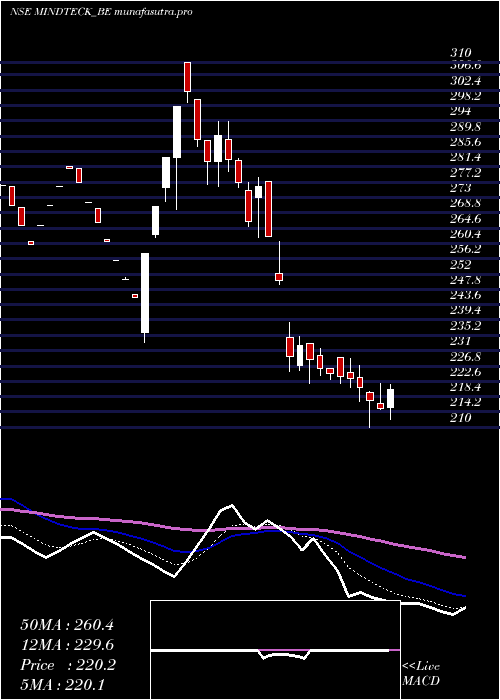Click the 289.8 price axis label
The width and height of the screenshot is (500, 700).
tap(466, 127)
